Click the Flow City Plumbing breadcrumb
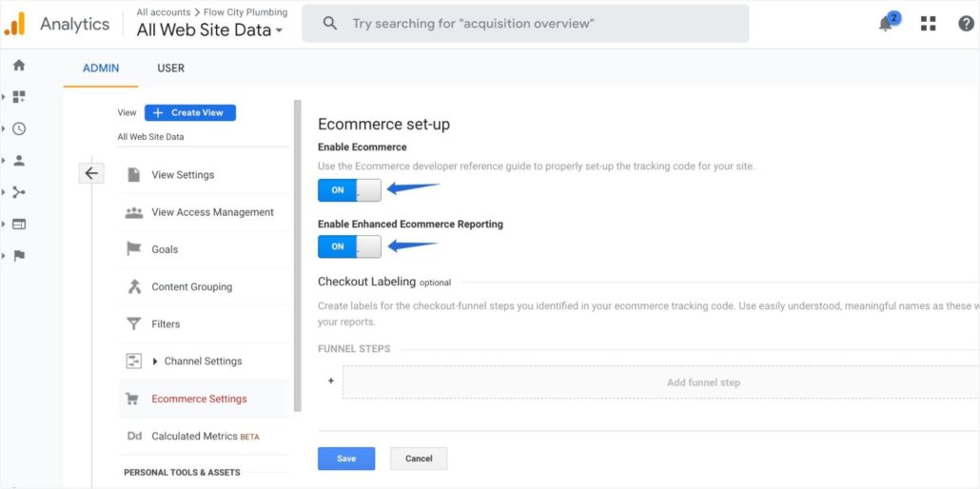This screenshot has width=980, height=489. pos(245,11)
